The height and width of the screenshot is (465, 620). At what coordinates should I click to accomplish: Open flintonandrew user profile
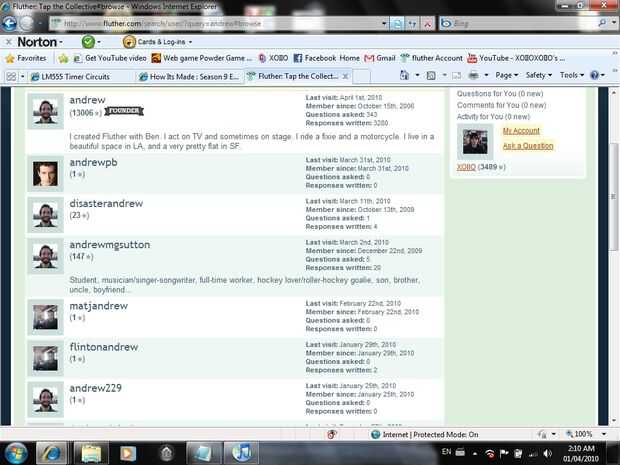tap(104, 347)
